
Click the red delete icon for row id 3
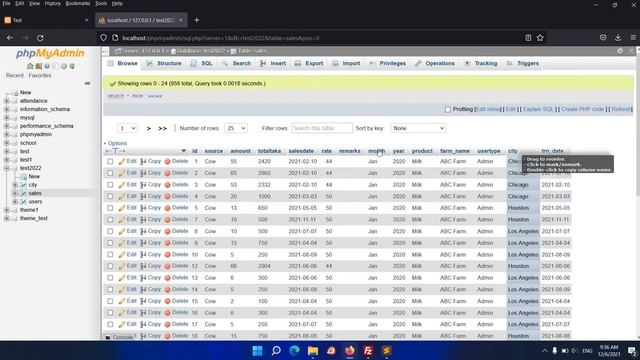click(x=167, y=185)
